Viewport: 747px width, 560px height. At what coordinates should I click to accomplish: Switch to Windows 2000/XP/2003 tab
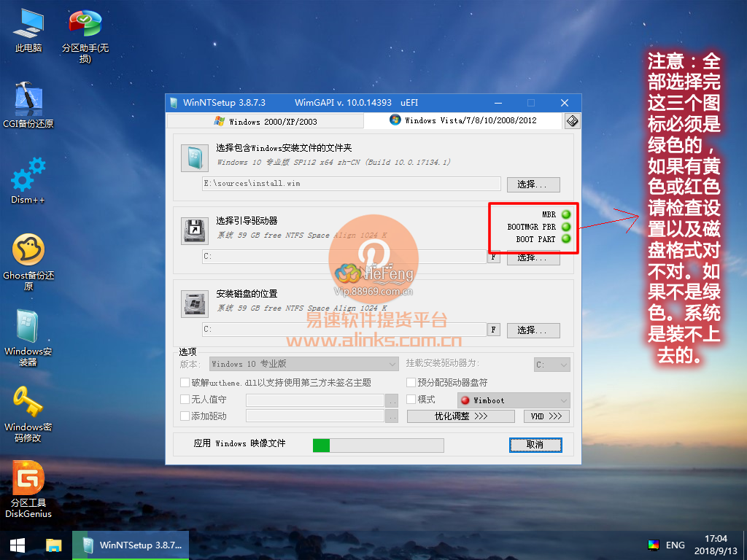tap(266, 122)
